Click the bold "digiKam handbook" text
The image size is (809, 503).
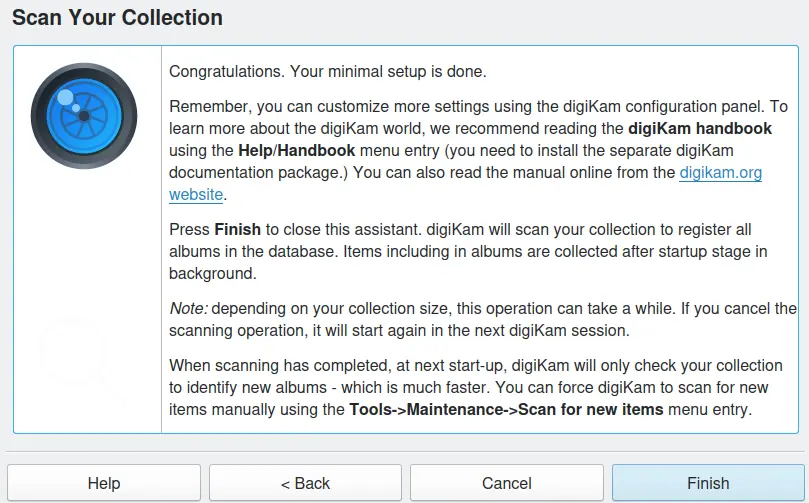[x=699, y=128]
